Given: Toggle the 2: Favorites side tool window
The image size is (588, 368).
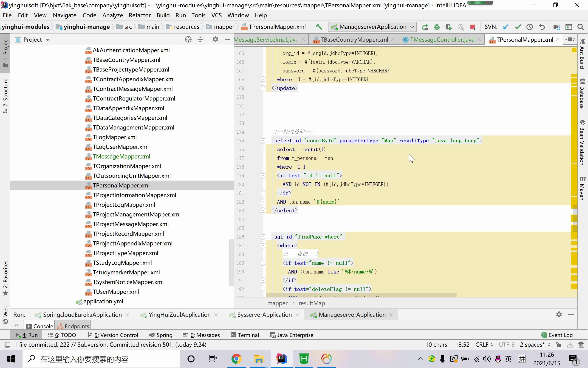Looking at the screenshot, I should 5,278.
